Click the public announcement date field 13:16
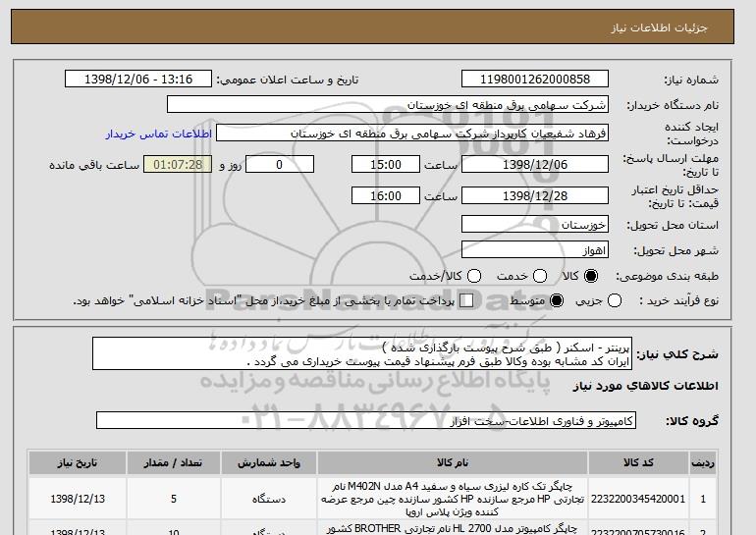756x535 pixels. click(x=138, y=80)
